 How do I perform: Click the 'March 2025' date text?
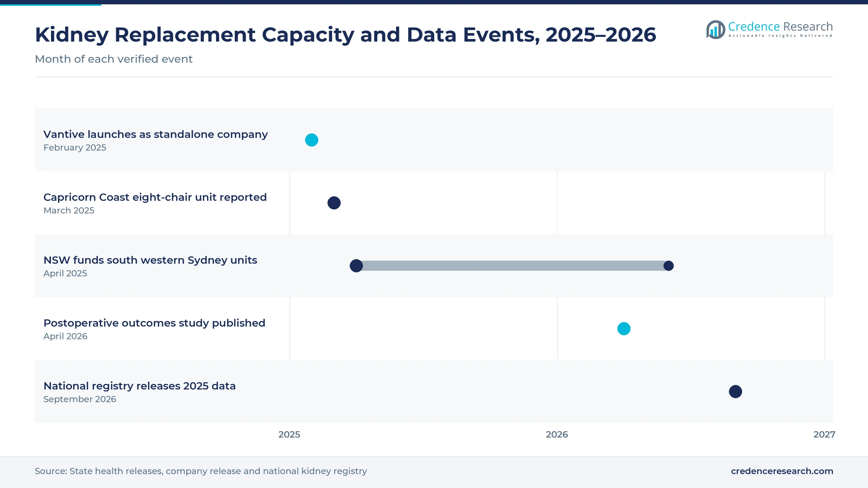click(x=69, y=210)
